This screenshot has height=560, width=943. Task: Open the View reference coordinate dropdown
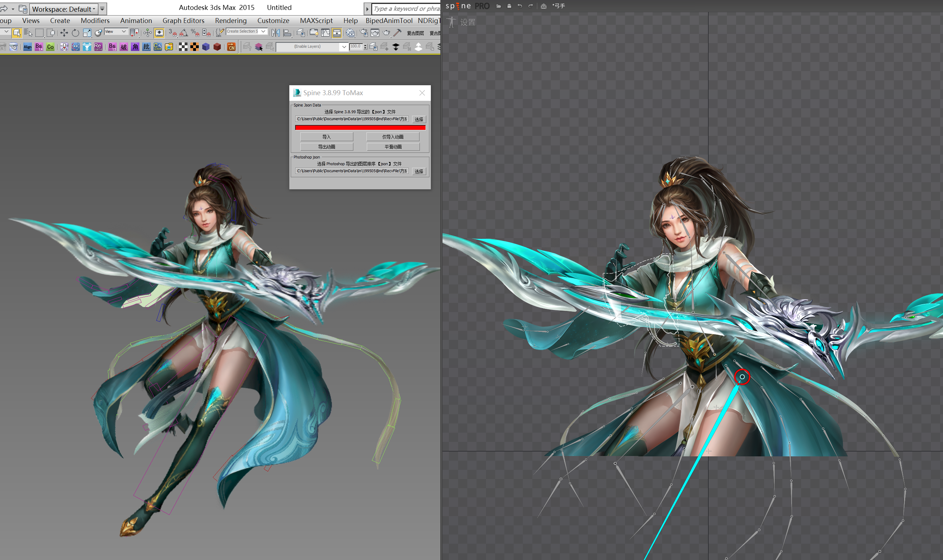(x=116, y=32)
